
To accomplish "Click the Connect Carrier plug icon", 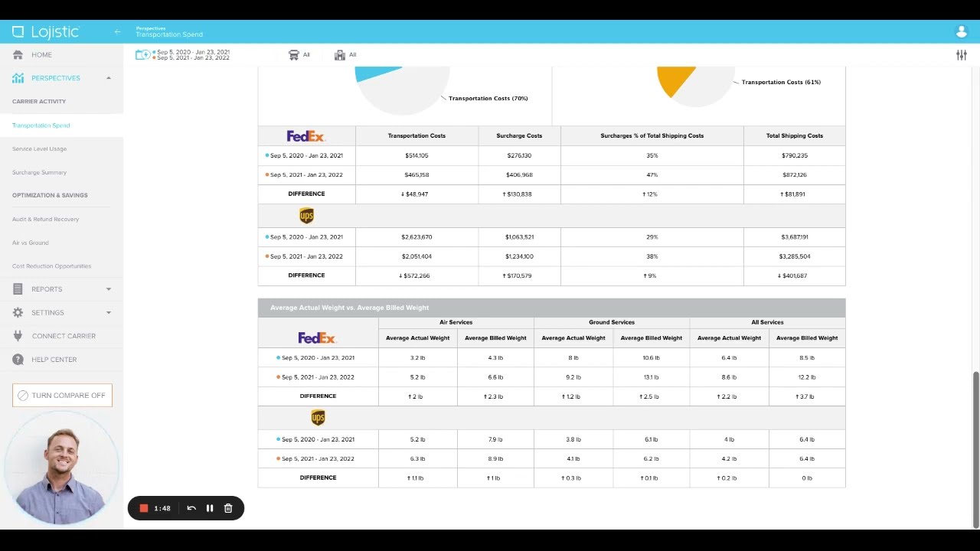I will point(18,336).
